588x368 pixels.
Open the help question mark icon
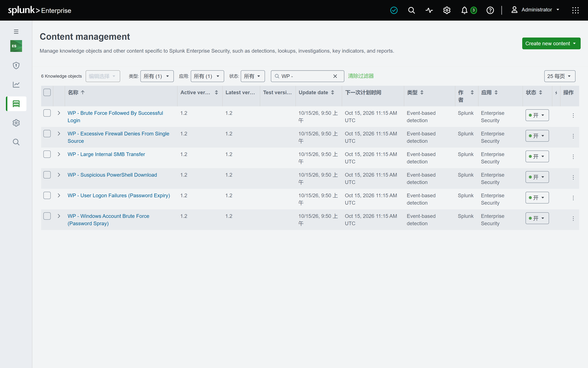[x=490, y=10]
